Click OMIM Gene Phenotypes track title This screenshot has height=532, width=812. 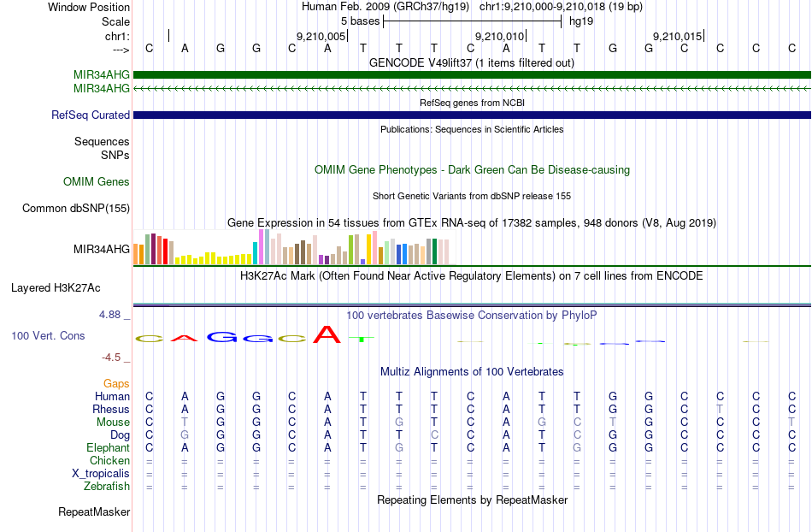coord(473,170)
